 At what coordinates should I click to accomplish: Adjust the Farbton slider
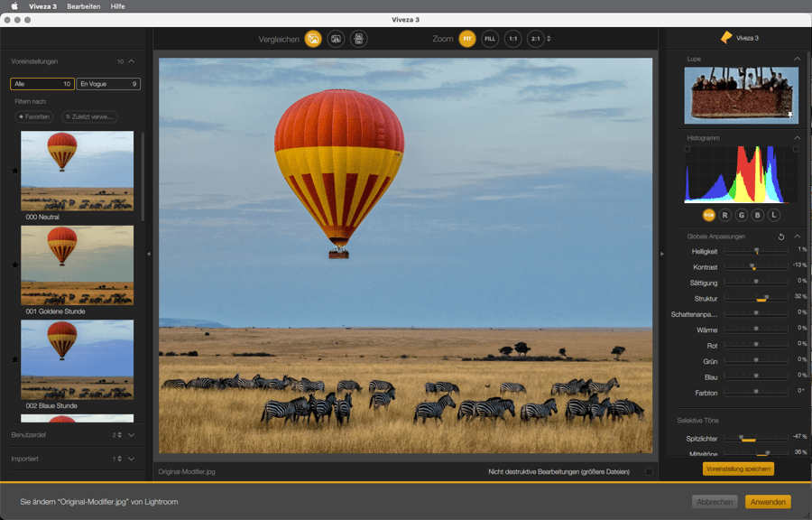(x=756, y=392)
